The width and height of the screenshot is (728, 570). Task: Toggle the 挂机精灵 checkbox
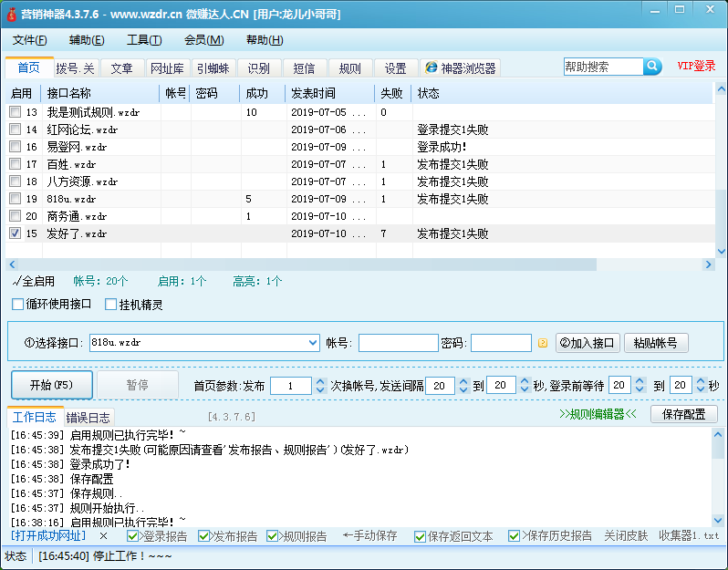coord(111,305)
